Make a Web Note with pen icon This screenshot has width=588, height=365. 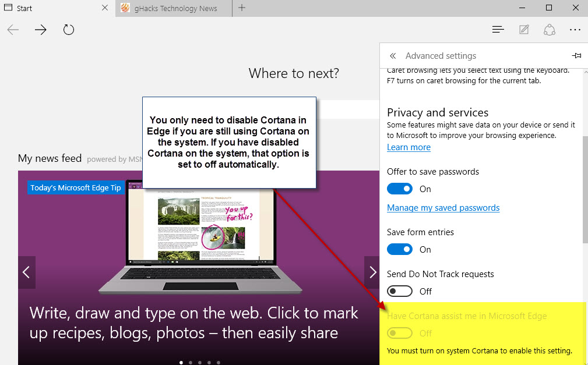[524, 29]
